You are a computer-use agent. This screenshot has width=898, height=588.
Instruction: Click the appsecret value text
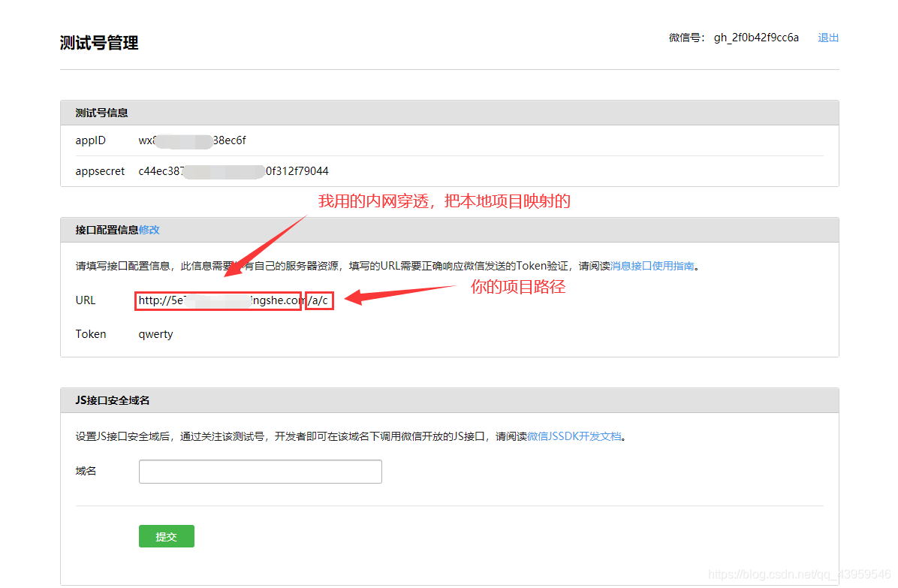point(234,171)
